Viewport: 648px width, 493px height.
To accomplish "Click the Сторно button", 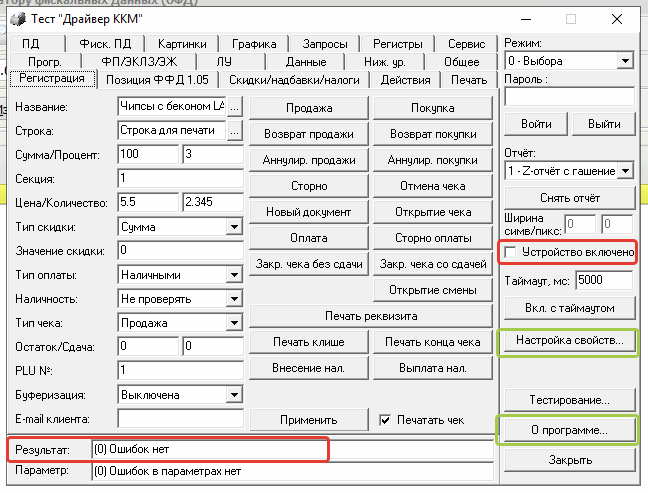I will coord(309,186).
